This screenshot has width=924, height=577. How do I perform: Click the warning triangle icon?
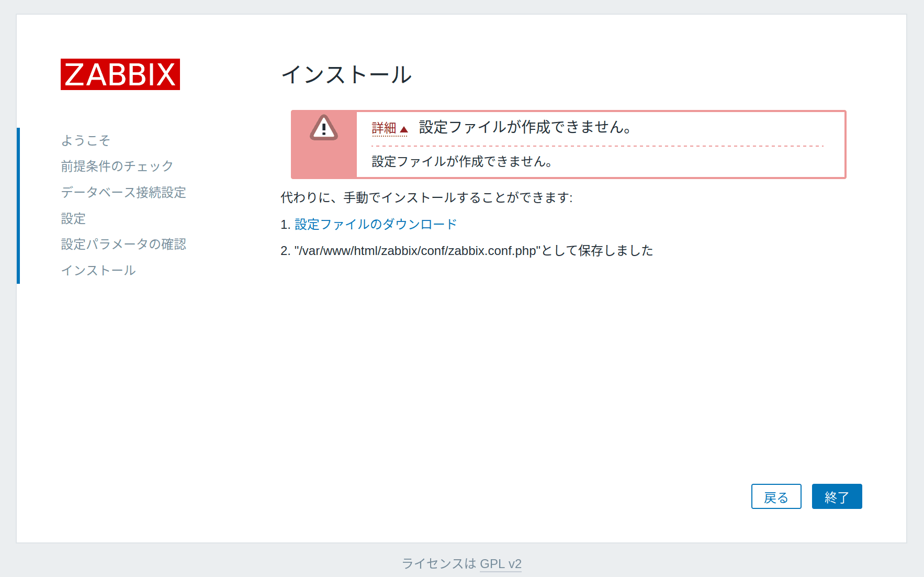point(323,128)
